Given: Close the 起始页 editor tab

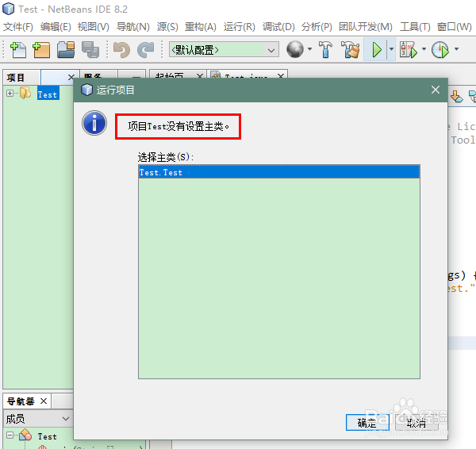Looking at the screenshot, I should (x=199, y=76).
